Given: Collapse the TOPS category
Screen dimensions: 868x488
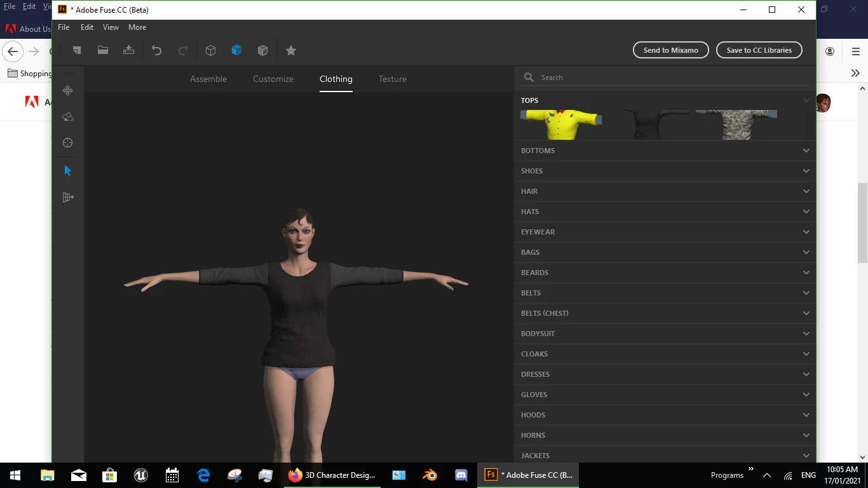Looking at the screenshot, I should [665, 100].
